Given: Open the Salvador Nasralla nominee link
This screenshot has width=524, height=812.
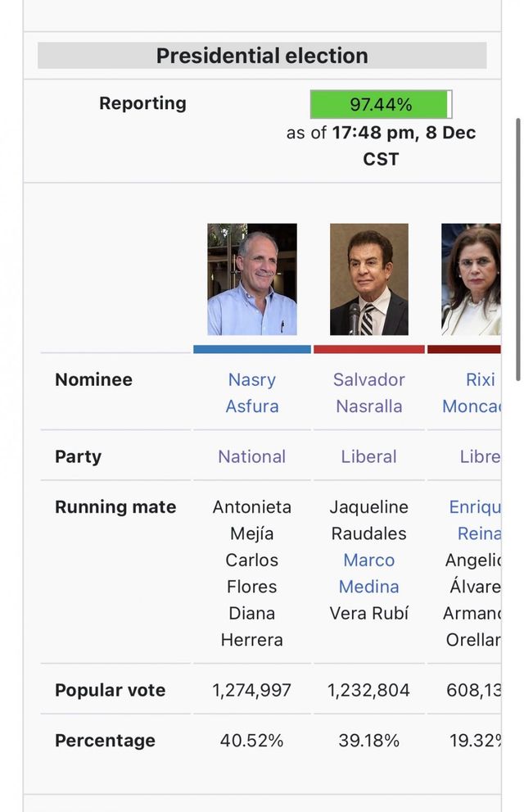Looking at the screenshot, I should coord(368,392).
